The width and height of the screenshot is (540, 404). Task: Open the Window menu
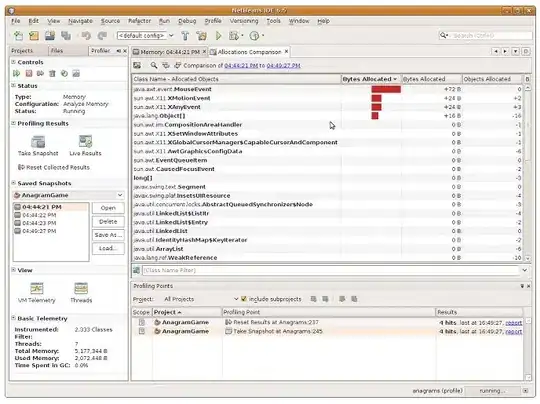[x=299, y=21]
